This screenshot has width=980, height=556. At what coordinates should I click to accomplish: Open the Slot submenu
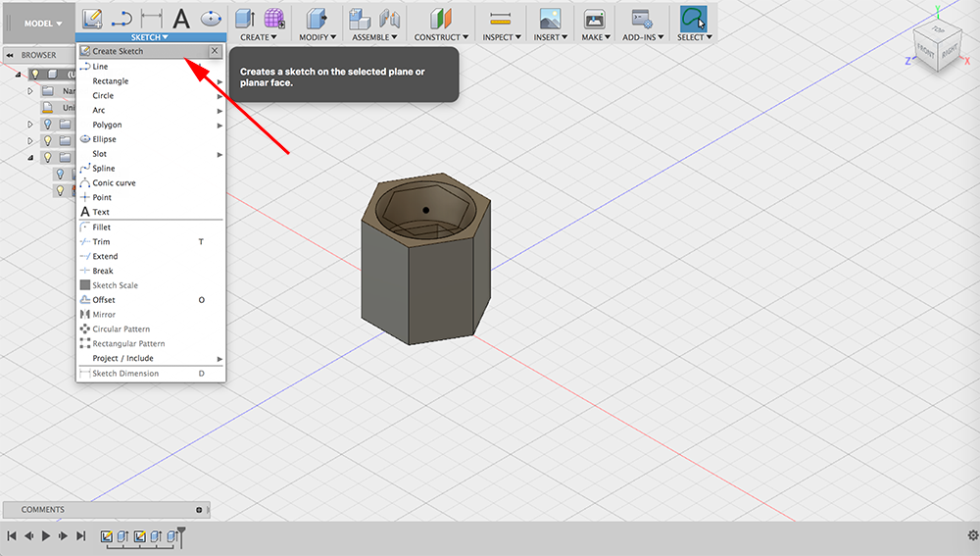(x=151, y=154)
